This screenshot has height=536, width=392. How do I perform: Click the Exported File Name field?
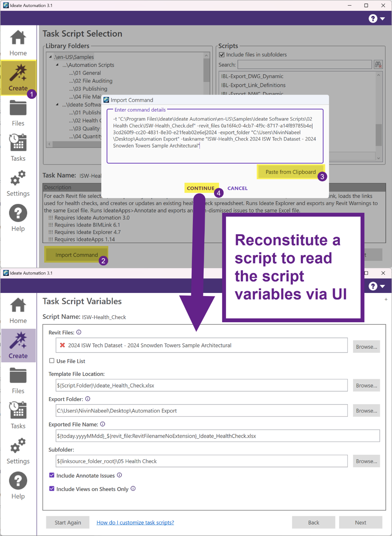coord(218,436)
